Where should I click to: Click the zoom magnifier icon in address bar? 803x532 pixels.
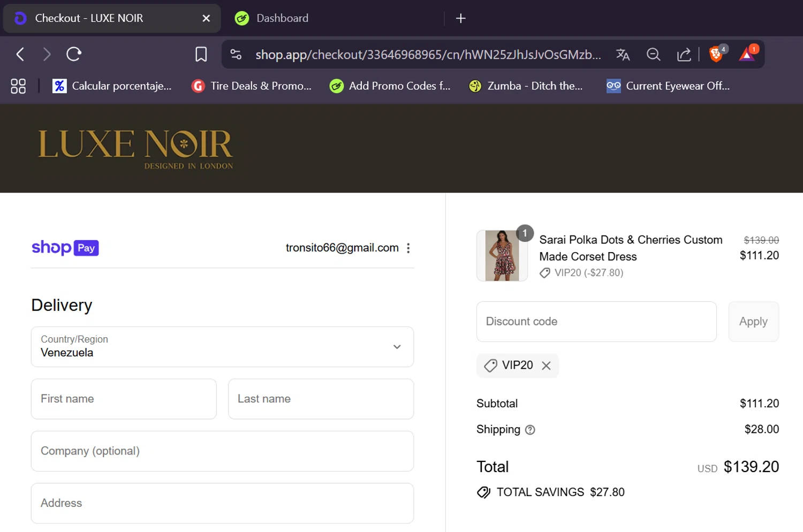tap(653, 55)
